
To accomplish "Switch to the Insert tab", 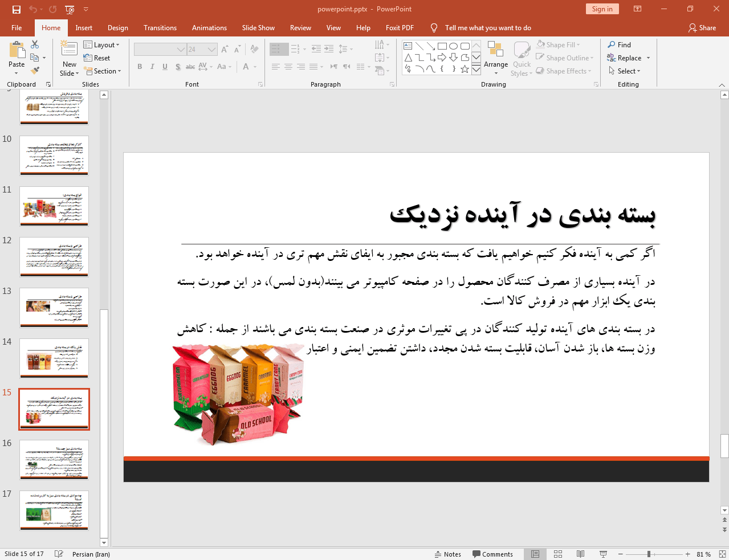I will (84, 27).
